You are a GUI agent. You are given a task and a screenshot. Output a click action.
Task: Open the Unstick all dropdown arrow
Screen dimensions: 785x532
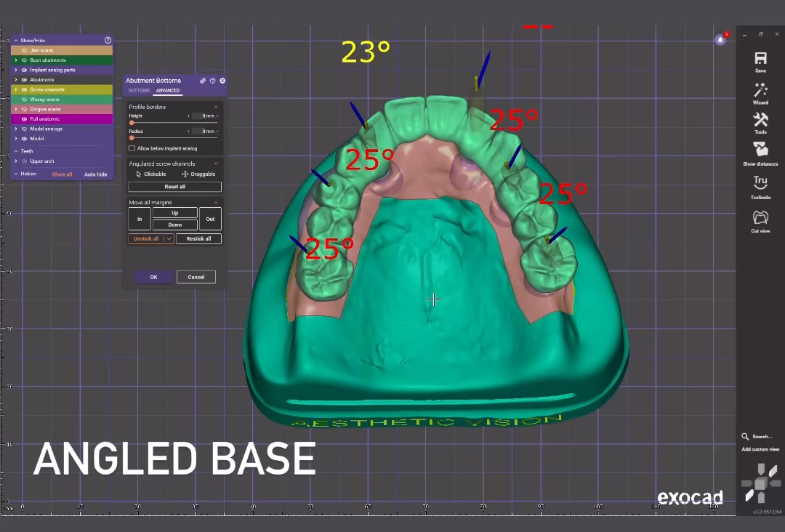coord(169,238)
